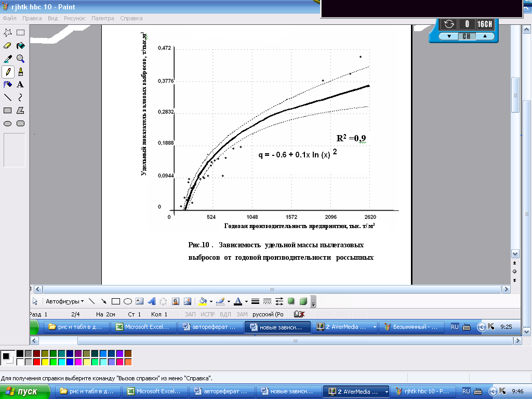The height and width of the screenshot is (399, 532).
Task: Pick the yellow color swatch in palette
Action: (x=45, y=362)
